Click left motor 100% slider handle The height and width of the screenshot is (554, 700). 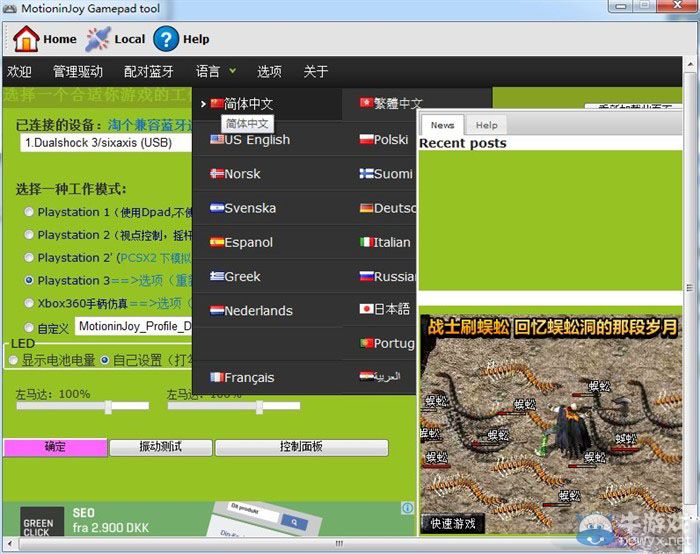tap(108, 407)
